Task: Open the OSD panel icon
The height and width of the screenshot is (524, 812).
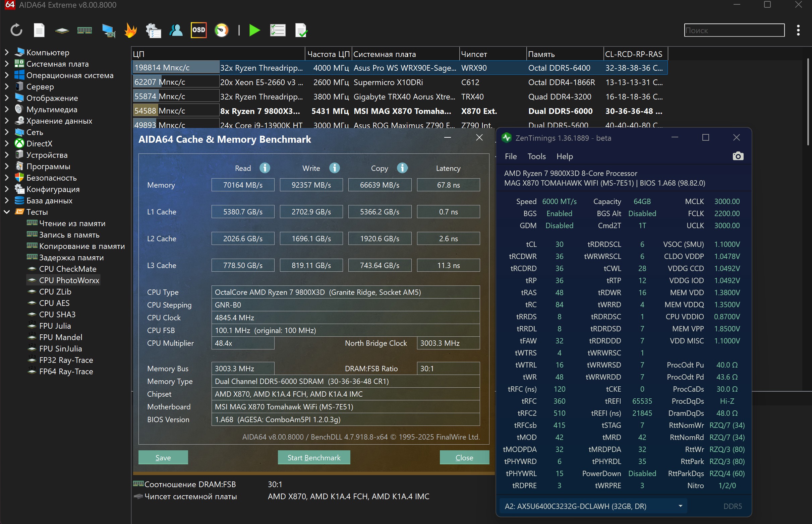Action: pos(198,30)
